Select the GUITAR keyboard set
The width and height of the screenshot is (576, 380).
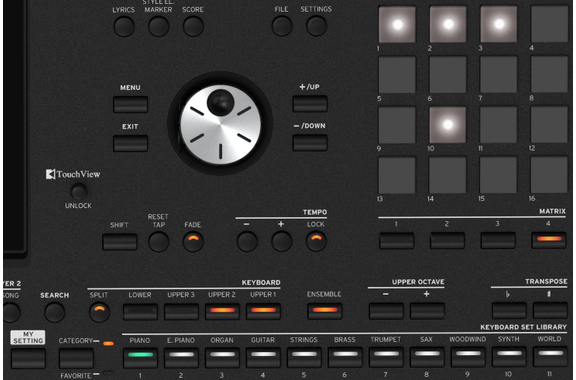[x=263, y=358]
